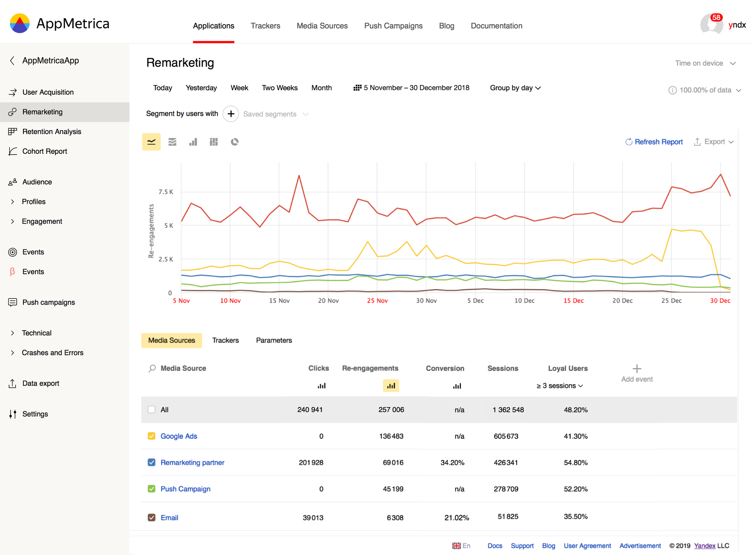Click the Add event column button
756x555 pixels.
click(x=637, y=373)
